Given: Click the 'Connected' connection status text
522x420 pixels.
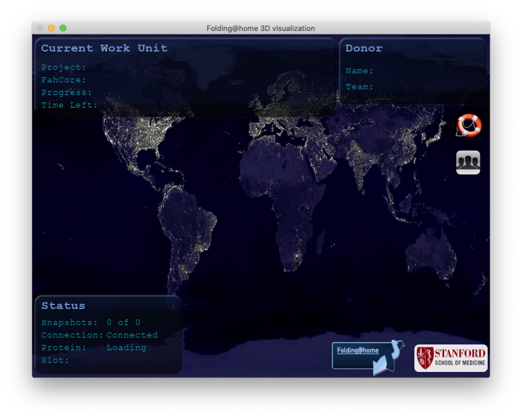Looking at the screenshot, I should click(x=132, y=335).
